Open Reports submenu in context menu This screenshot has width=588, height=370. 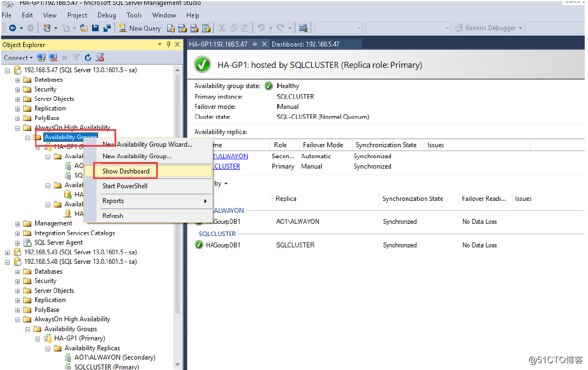point(148,201)
